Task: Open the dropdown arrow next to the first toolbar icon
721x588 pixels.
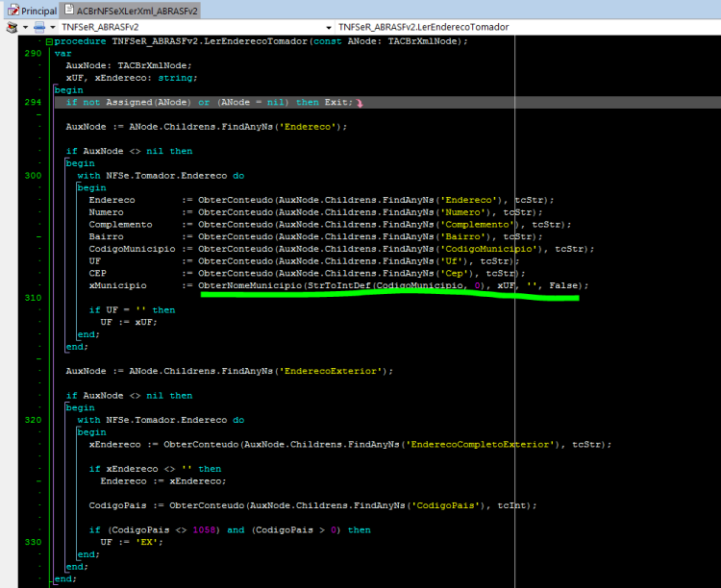Action: 25,28
